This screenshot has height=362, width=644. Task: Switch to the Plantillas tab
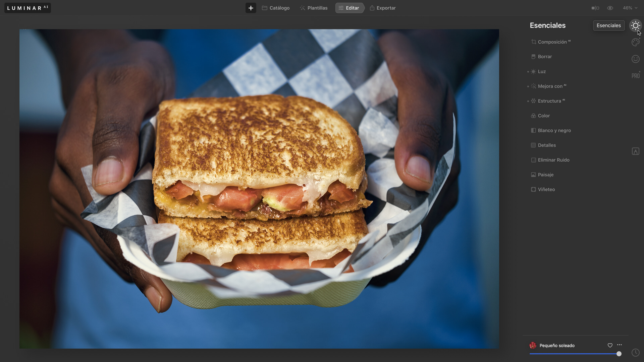tap(314, 8)
